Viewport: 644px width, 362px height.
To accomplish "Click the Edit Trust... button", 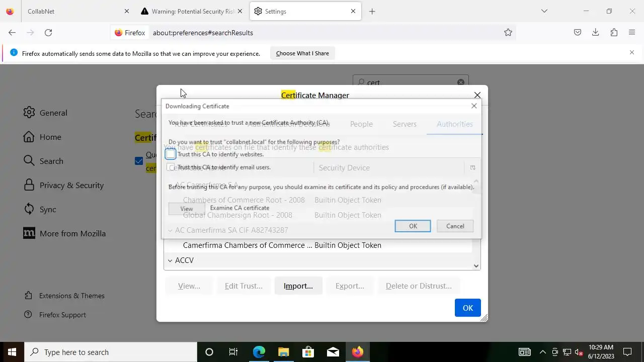I will 244,286.
